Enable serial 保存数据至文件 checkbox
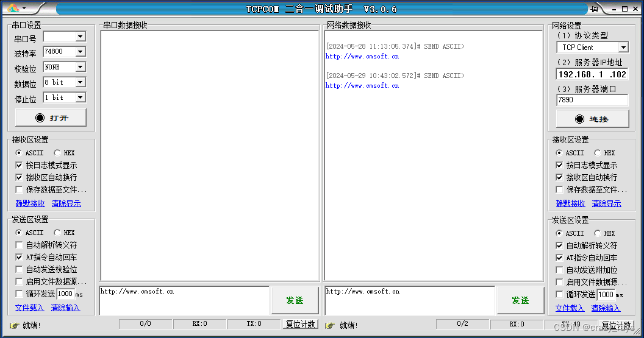The height and width of the screenshot is (338, 644). 19,189
